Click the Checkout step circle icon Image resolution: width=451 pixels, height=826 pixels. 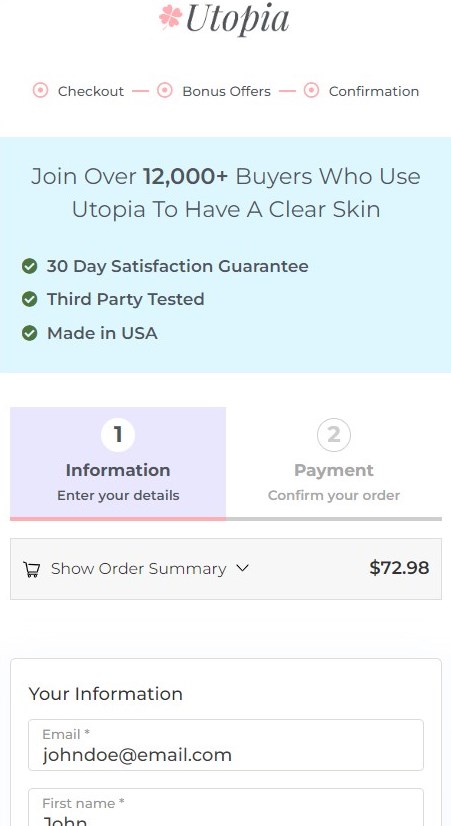pyautogui.click(x=41, y=91)
